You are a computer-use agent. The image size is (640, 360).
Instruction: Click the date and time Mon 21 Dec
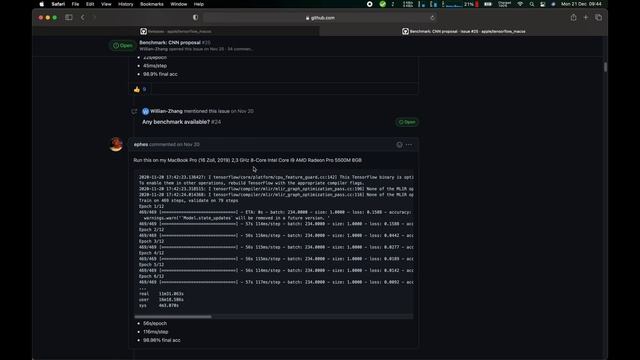581,4
